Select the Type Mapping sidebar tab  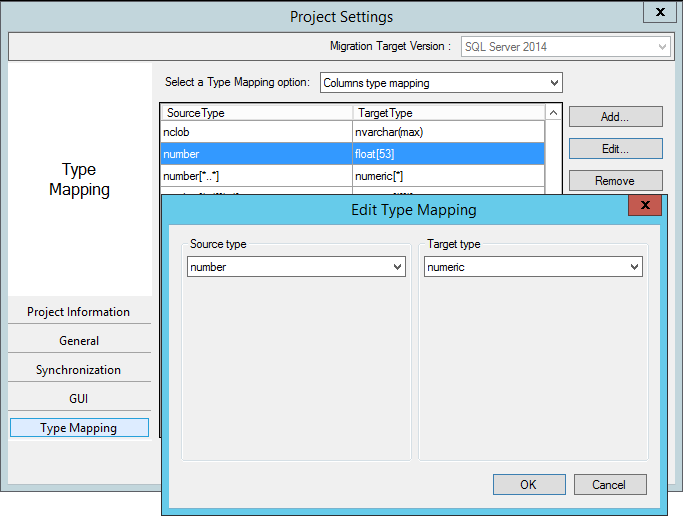click(x=79, y=428)
